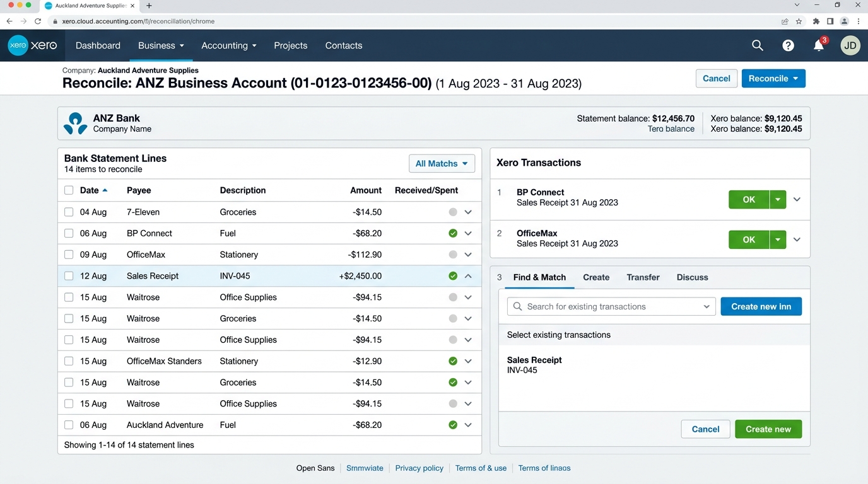Open the help question mark icon
This screenshot has height=484, width=868.
788,45
